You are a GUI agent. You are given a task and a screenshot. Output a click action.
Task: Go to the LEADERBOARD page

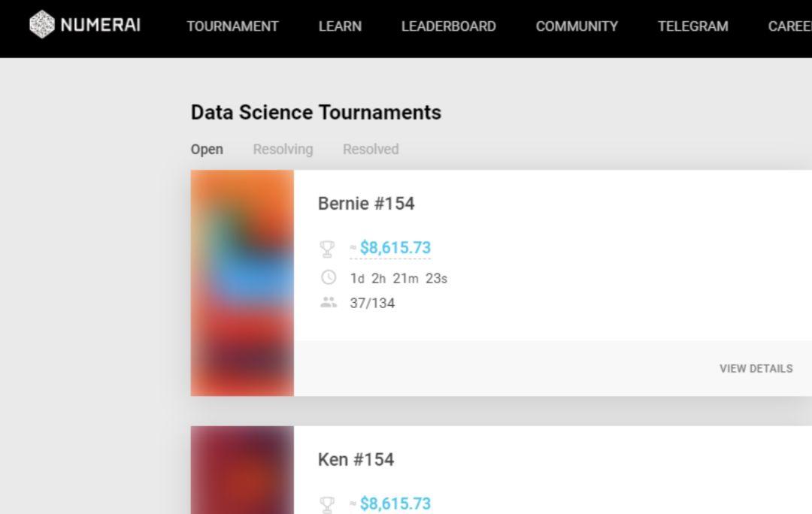pos(448,26)
